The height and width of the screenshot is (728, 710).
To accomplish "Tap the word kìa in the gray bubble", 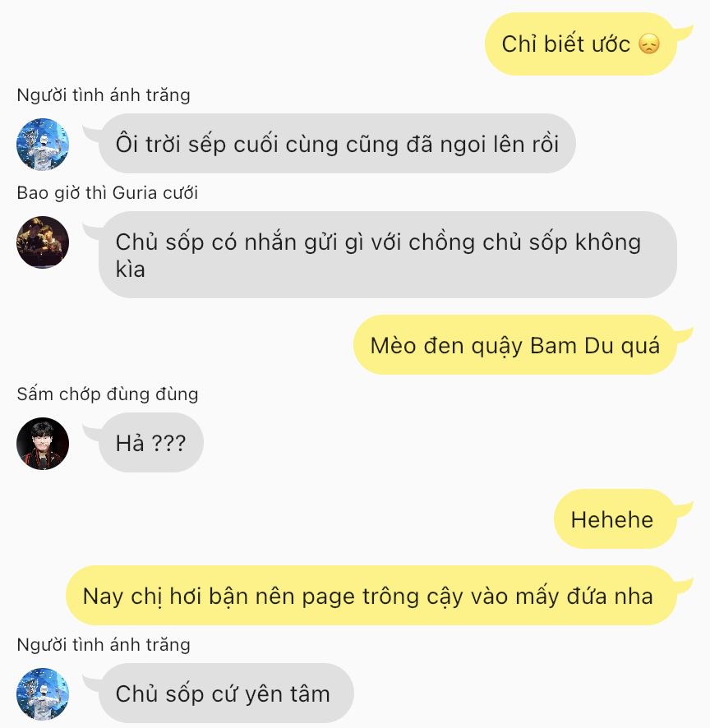I will [x=130, y=270].
